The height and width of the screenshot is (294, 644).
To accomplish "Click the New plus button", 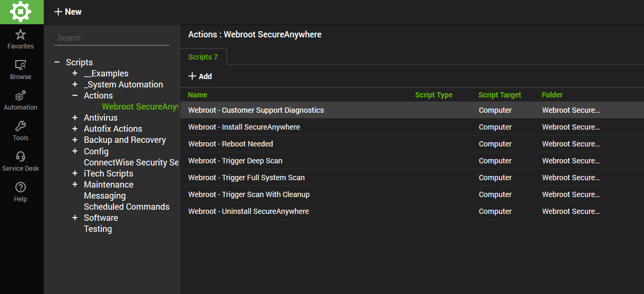I will 68,12.
